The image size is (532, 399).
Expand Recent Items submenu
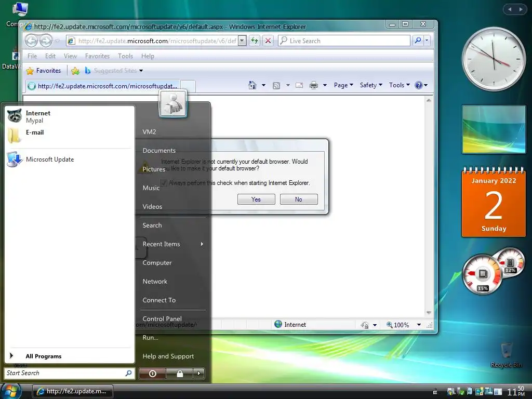pyautogui.click(x=172, y=244)
